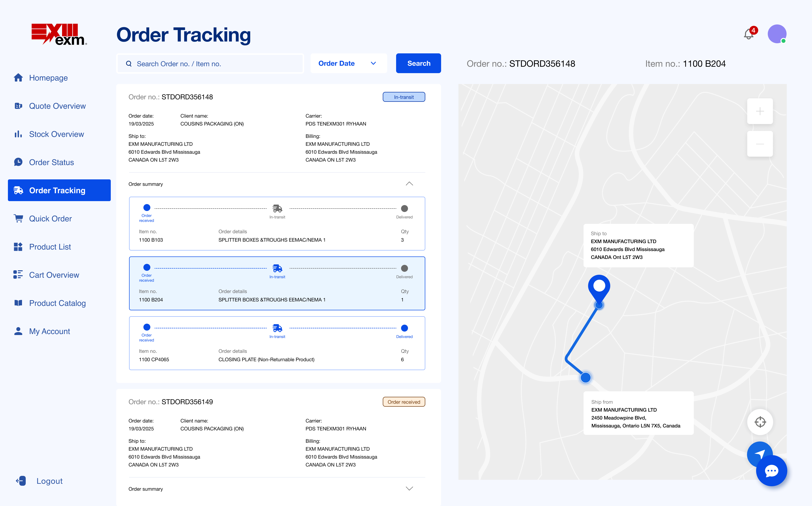Open the chat bubble support button
The image size is (812, 506).
(x=771, y=470)
